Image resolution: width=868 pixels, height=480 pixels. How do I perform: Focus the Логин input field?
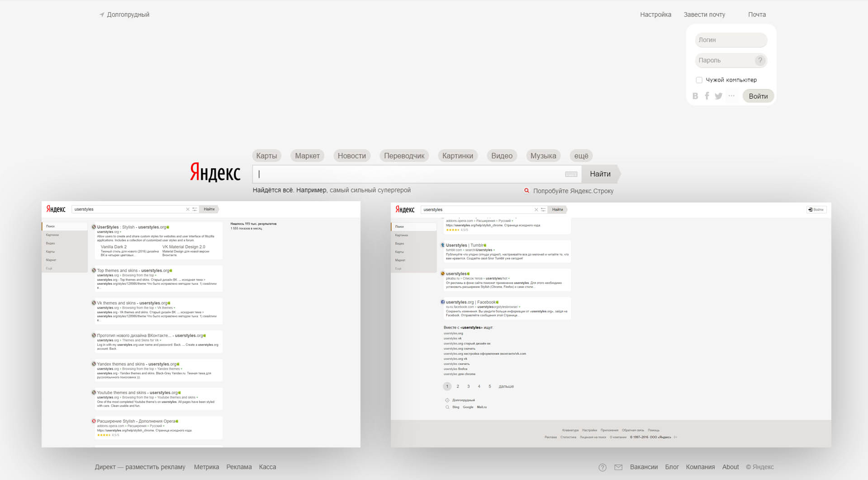[x=731, y=40]
